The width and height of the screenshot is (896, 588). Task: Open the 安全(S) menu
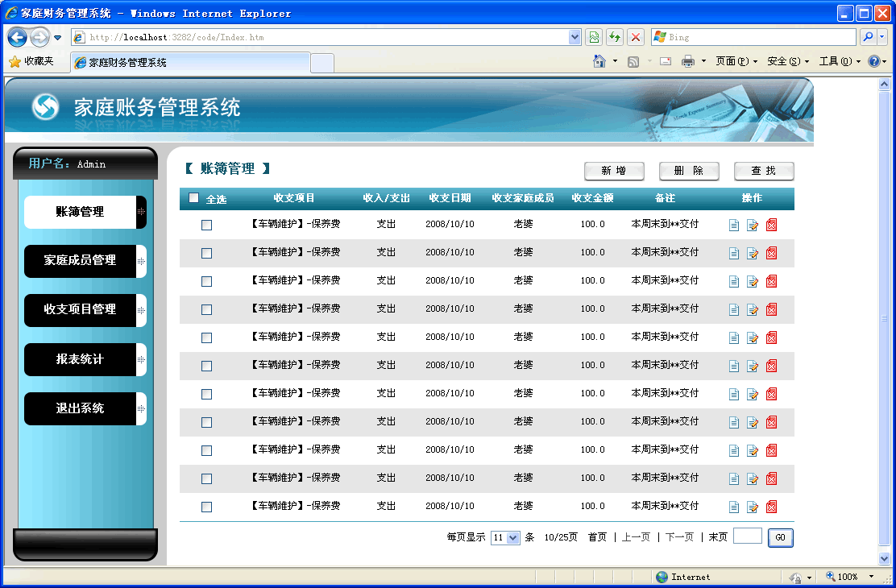[x=788, y=61]
